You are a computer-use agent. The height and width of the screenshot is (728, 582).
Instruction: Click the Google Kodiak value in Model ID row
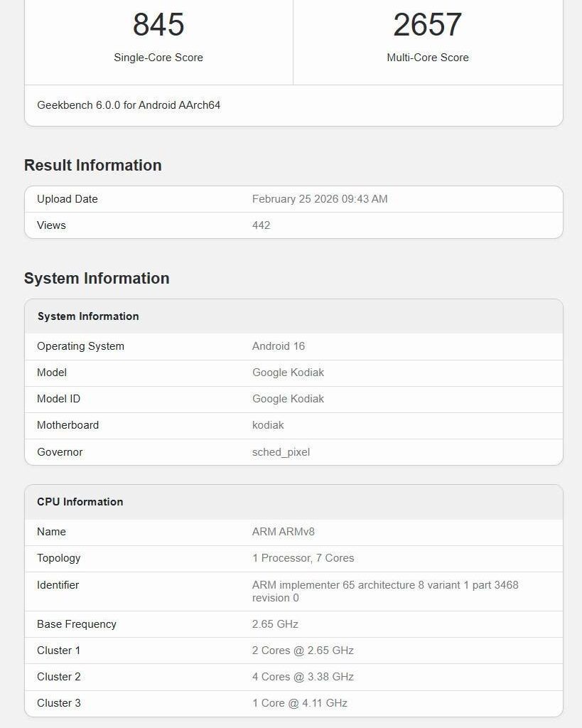pyautogui.click(x=288, y=399)
